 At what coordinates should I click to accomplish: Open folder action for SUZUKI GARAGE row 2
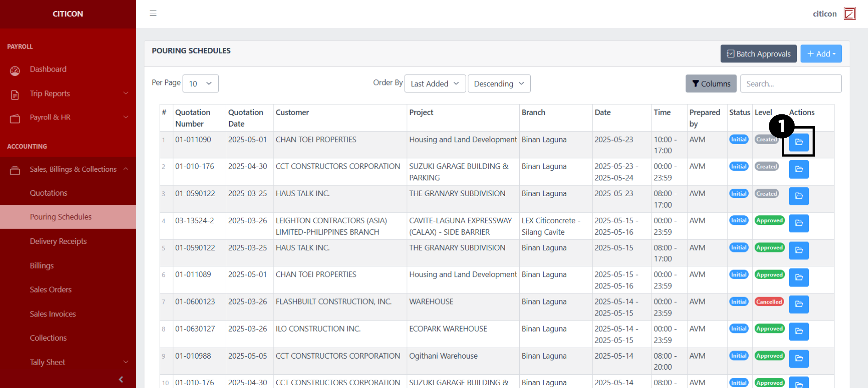(798, 169)
